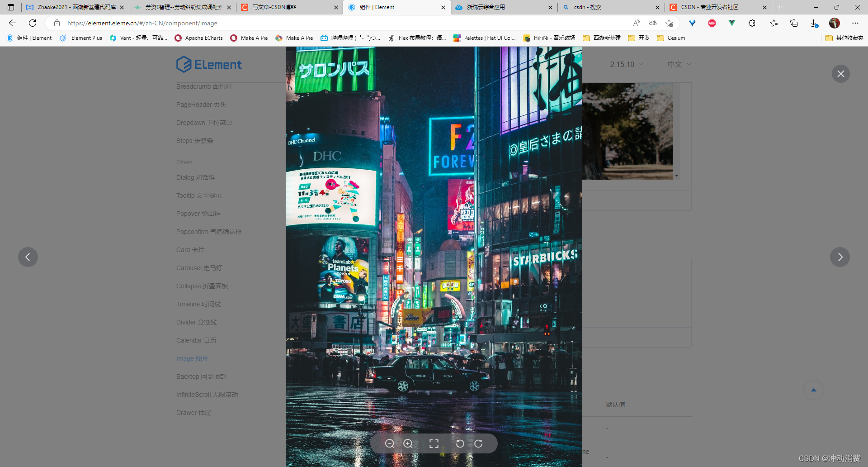Toggle full-screen fit of the preview image
The image size is (868, 467).
[x=434, y=443]
